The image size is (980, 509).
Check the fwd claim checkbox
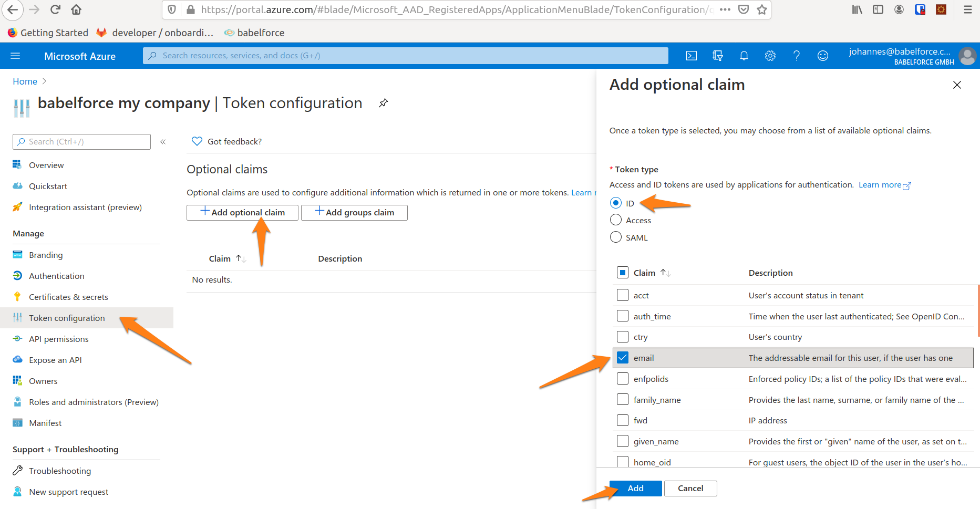click(623, 420)
